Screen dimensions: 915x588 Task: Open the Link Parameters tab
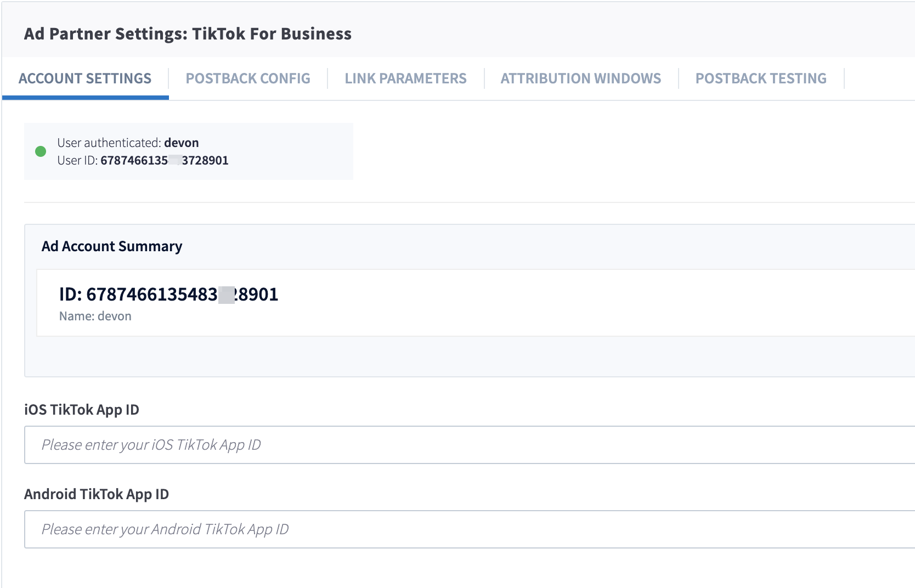(405, 78)
